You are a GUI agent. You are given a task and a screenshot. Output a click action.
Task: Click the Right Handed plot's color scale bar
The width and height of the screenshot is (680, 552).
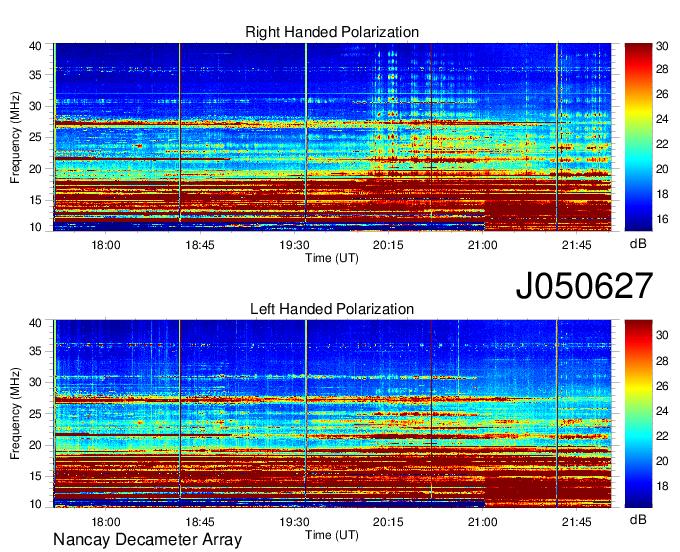tap(638, 137)
